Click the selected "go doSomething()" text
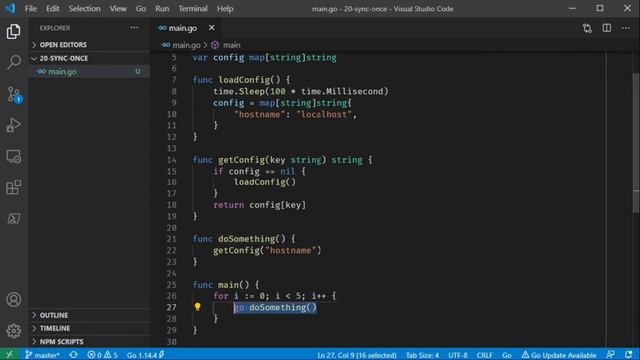The height and width of the screenshot is (360, 640). coord(275,307)
